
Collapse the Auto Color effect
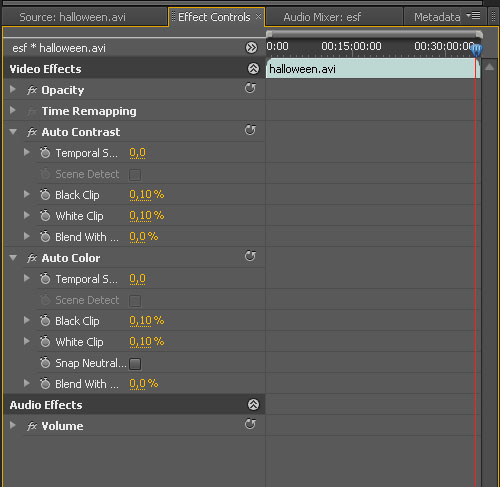[x=13, y=258]
